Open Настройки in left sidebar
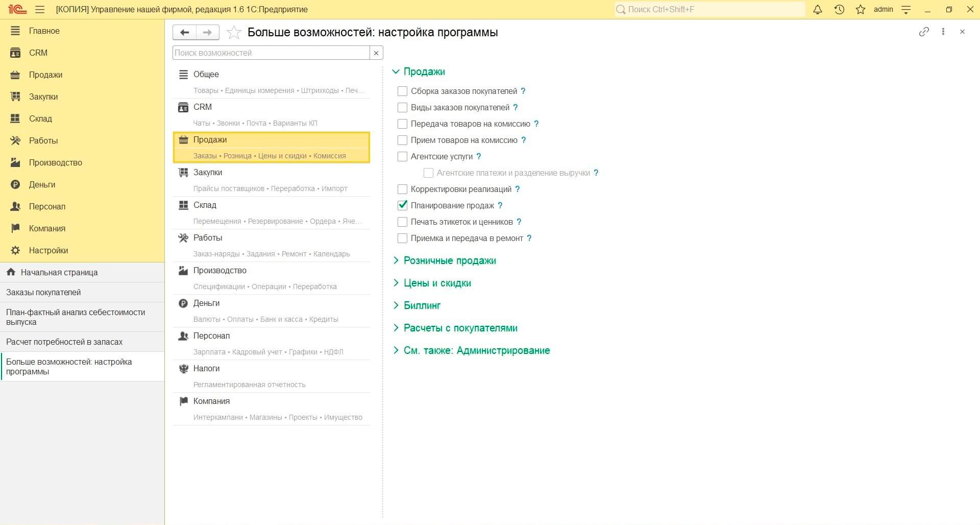The image size is (980, 525). pos(82,250)
